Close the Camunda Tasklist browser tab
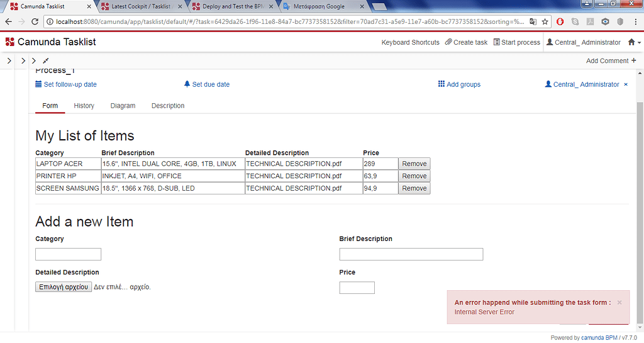Image resolution: width=644 pixels, height=343 pixels. [89, 6]
